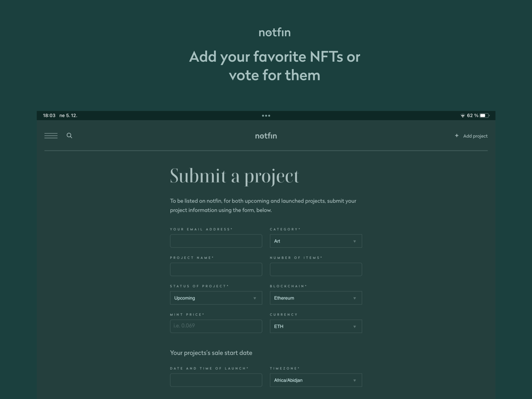The width and height of the screenshot is (532, 399).
Task: Tap the notfin logo in navbar
Action: 266,136
